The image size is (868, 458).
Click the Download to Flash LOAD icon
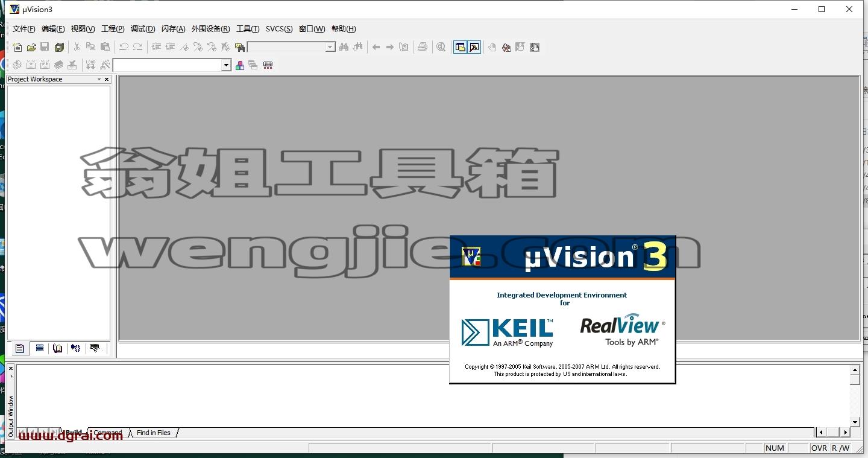pyautogui.click(x=90, y=65)
